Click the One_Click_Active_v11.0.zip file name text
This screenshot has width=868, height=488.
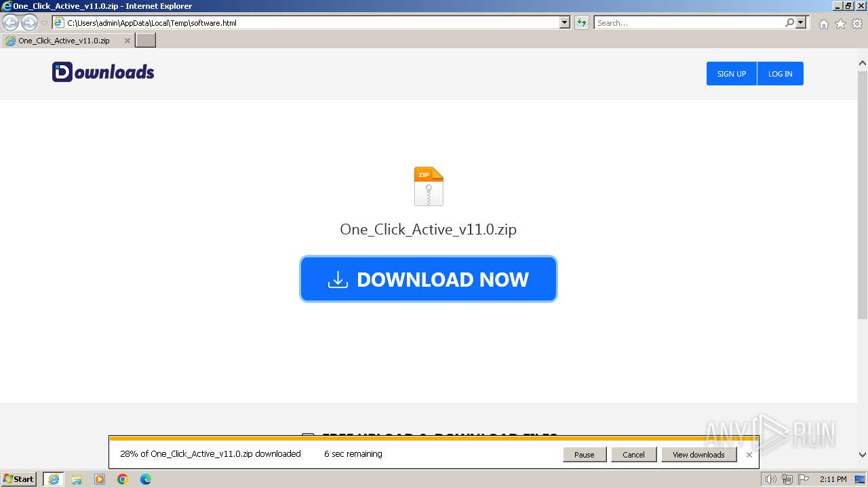tap(429, 229)
